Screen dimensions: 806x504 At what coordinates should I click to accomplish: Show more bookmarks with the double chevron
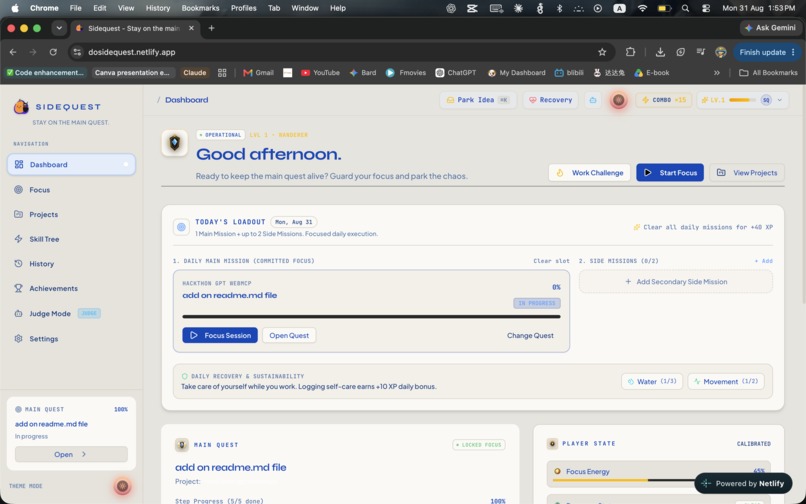[x=717, y=73]
